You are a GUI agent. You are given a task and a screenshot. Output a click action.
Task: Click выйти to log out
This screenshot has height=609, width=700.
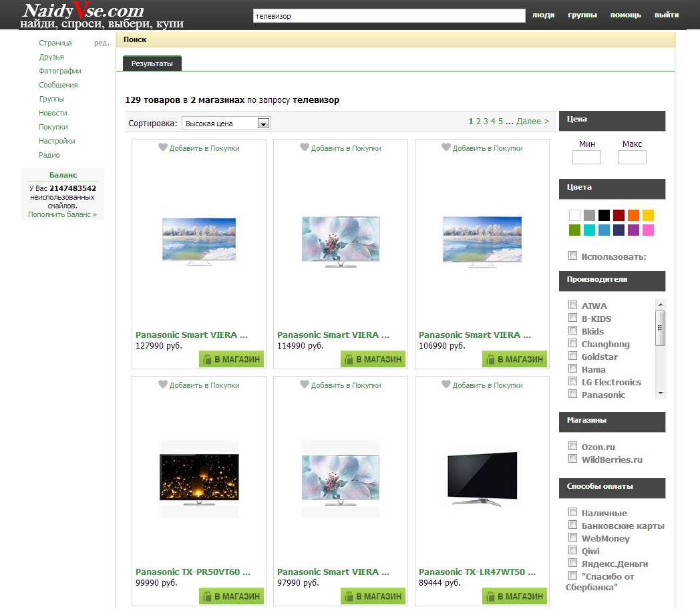pyautogui.click(x=667, y=15)
